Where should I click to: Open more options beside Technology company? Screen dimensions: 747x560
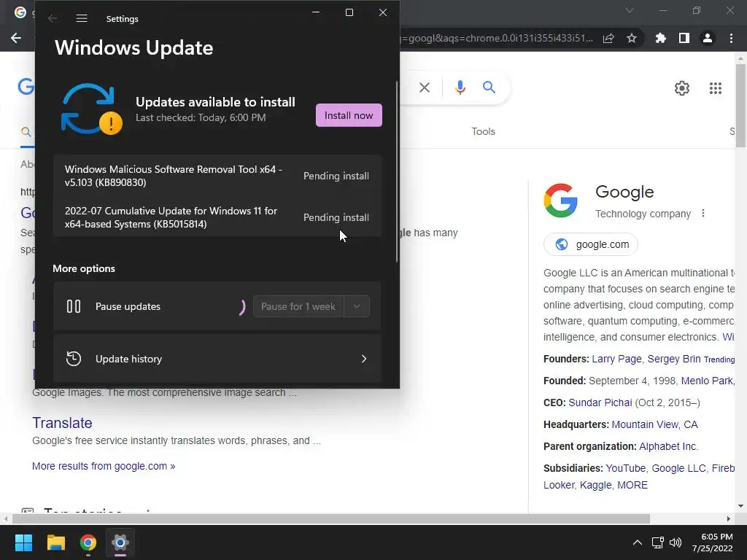703,214
